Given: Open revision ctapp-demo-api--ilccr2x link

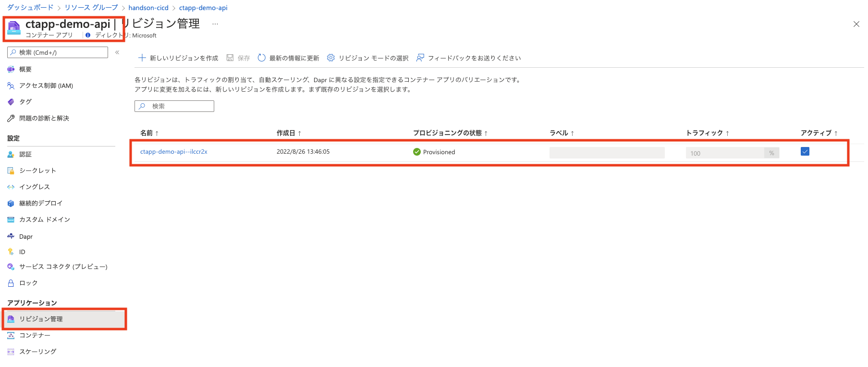Looking at the screenshot, I should [x=174, y=152].
